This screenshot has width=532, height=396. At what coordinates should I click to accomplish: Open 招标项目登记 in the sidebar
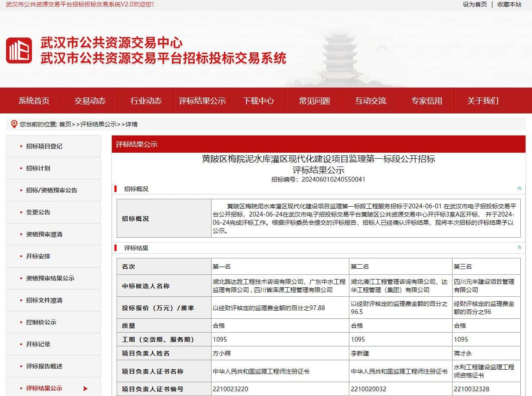pos(44,146)
